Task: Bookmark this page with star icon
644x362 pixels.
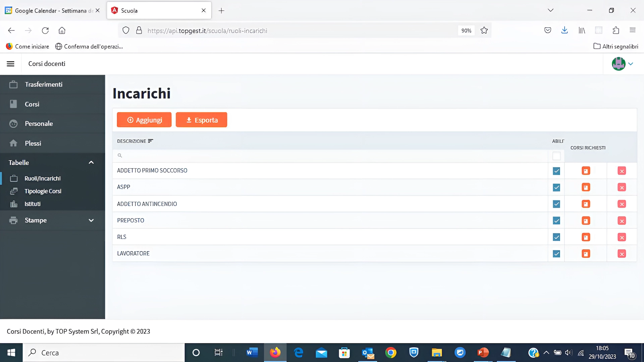Action: 484,31
